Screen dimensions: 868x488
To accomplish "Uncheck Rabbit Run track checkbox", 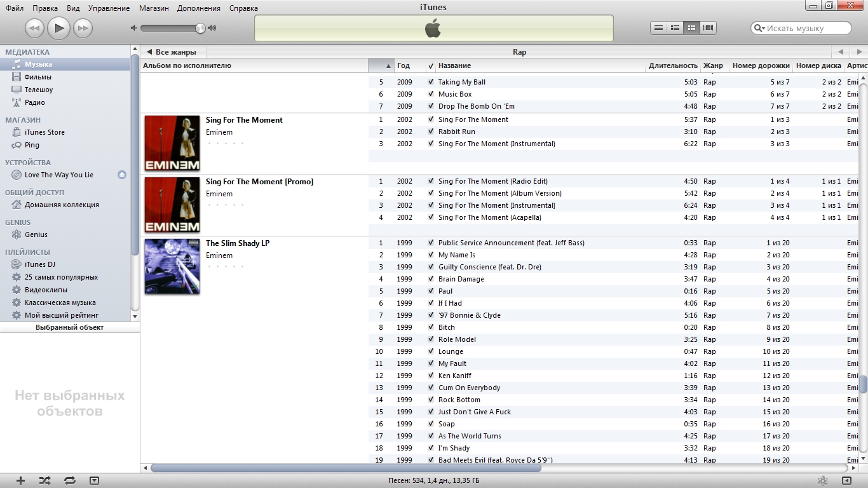I will click(431, 132).
